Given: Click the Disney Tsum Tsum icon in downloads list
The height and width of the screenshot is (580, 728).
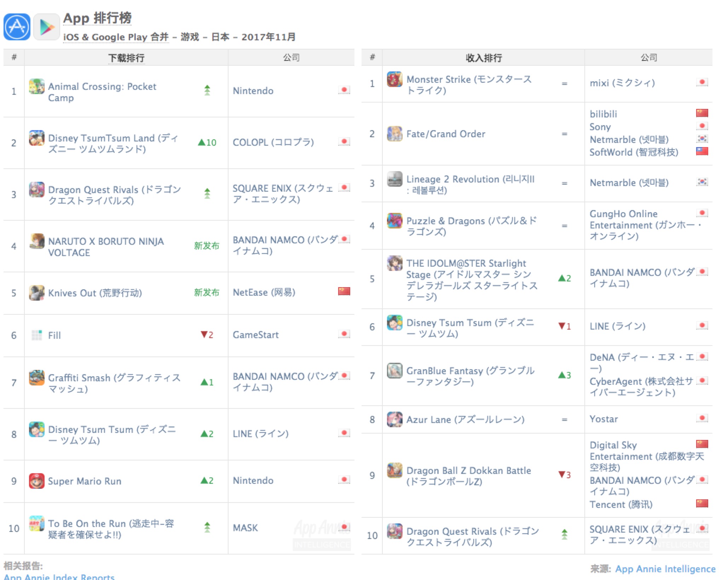Looking at the screenshot, I should click(x=37, y=429).
